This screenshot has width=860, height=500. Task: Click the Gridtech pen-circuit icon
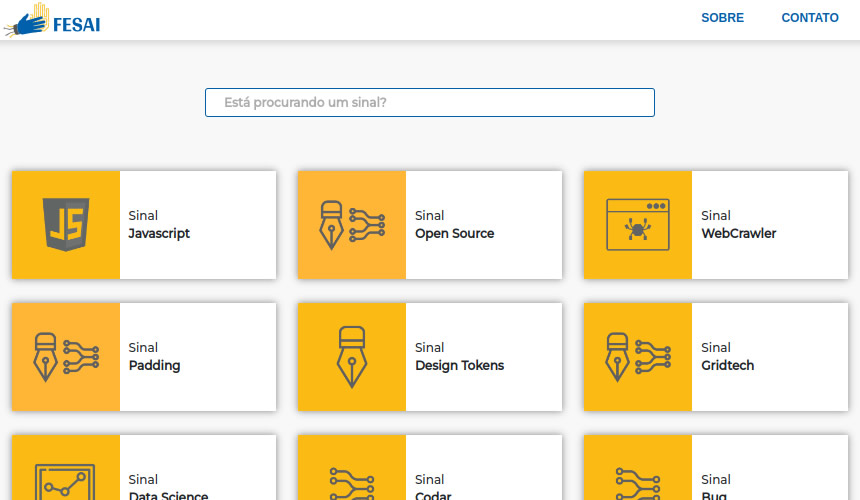pyautogui.click(x=637, y=357)
